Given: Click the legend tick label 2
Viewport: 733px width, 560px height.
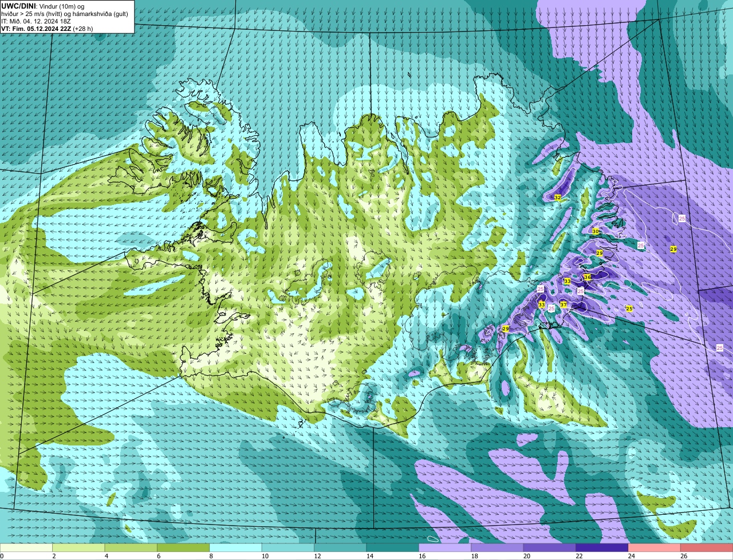Looking at the screenshot, I should click(53, 556).
